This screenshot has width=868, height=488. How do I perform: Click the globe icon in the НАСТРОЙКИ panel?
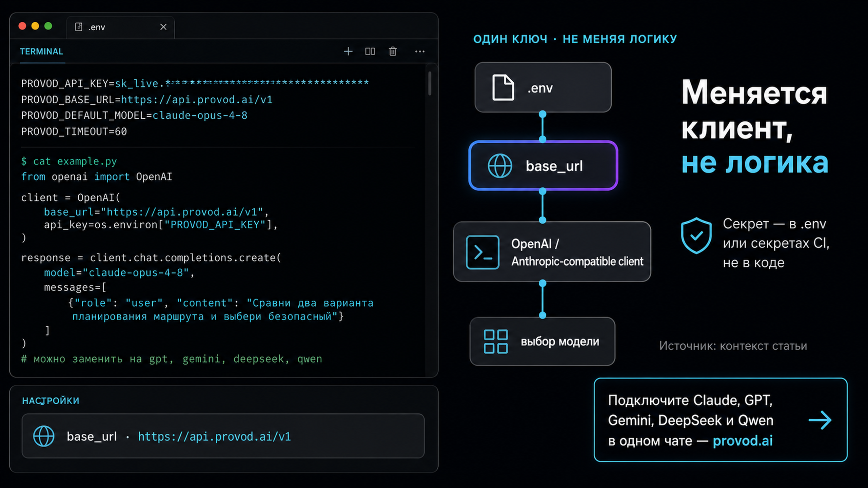coord(44,436)
